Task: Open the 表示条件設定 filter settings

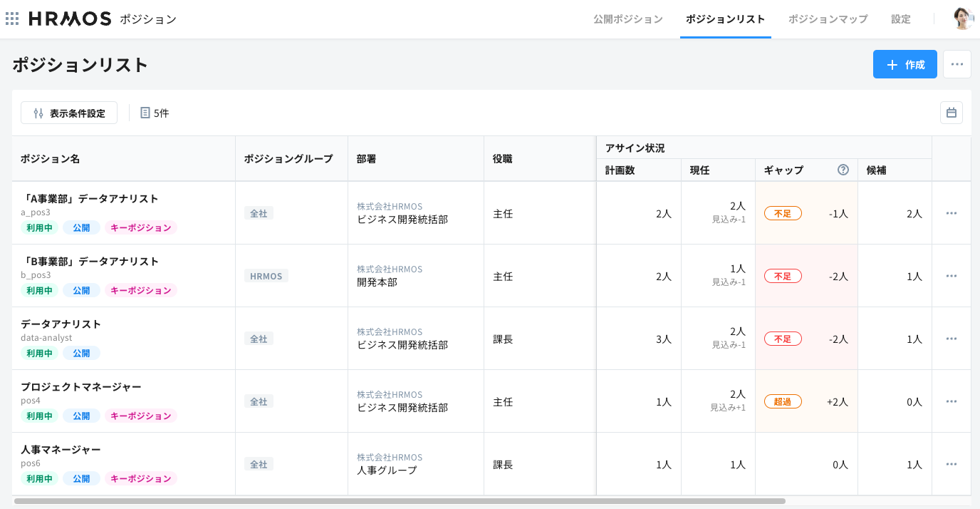Action: (68, 112)
